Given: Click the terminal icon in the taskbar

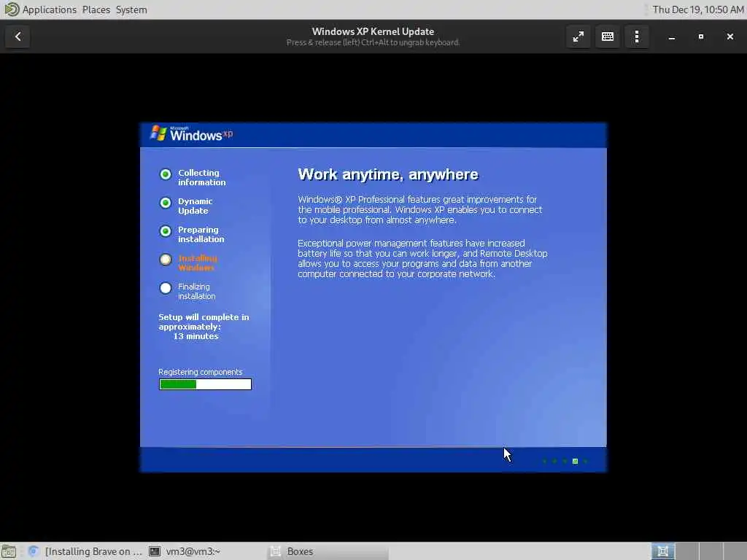Looking at the screenshot, I should coord(155,551).
